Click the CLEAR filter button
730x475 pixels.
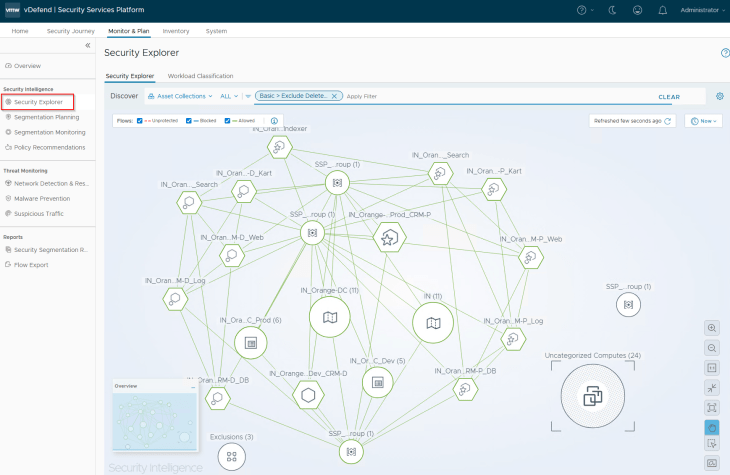coord(668,97)
